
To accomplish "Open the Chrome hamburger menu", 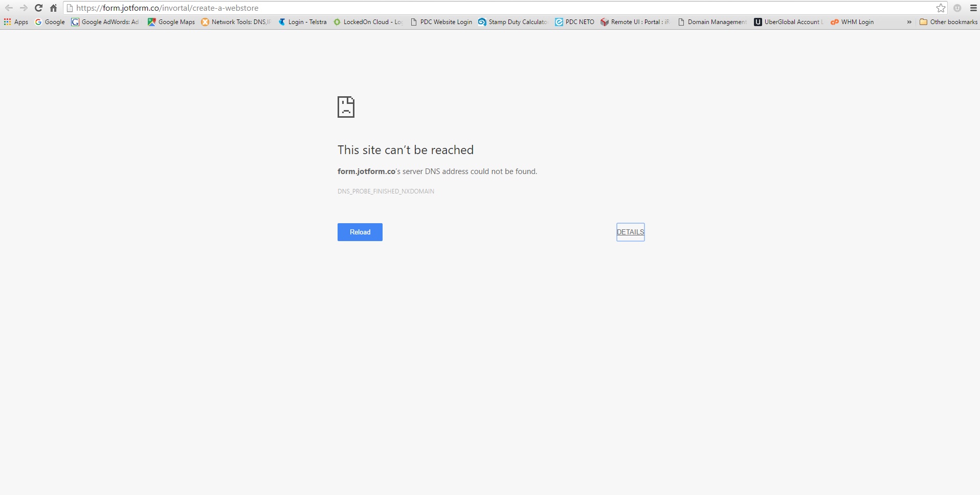I will click(x=973, y=8).
